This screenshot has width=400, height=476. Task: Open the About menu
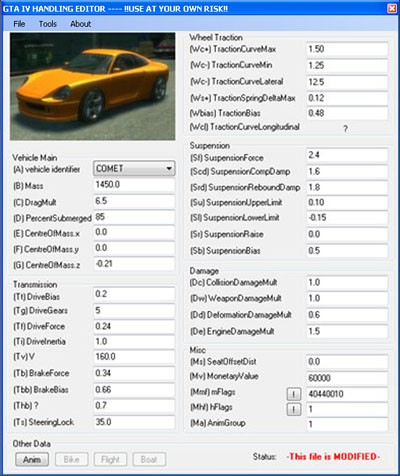pyautogui.click(x=80, y=24)
